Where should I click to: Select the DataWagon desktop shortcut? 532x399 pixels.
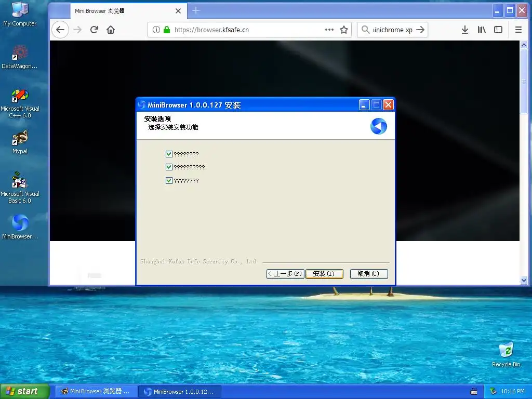coord(20,57)
